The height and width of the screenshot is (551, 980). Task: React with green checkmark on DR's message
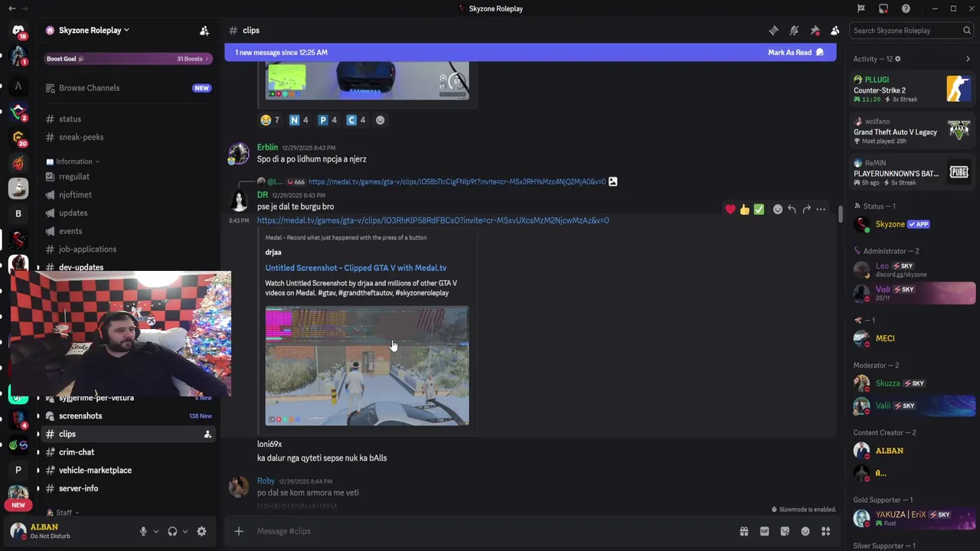click(x=759, y=209)
